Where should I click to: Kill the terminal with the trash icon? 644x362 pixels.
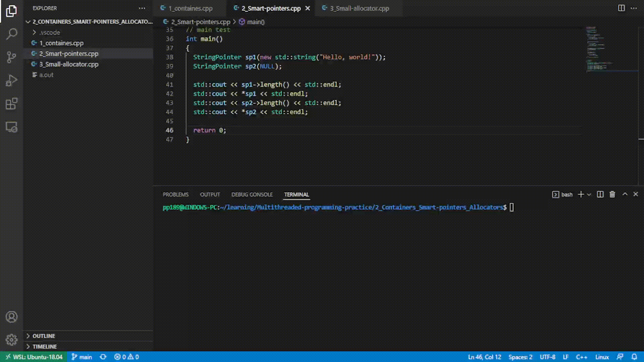click(612, 194)
